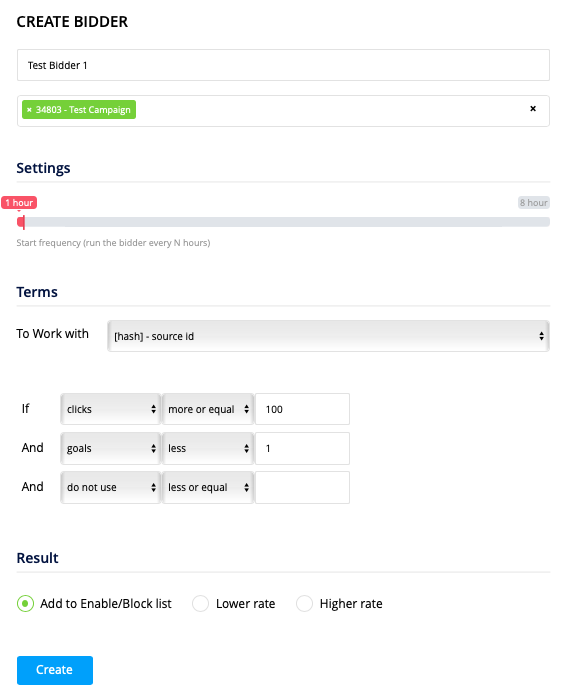
Task: Open the To Work with source id dropdown
Action: [328, 336]
